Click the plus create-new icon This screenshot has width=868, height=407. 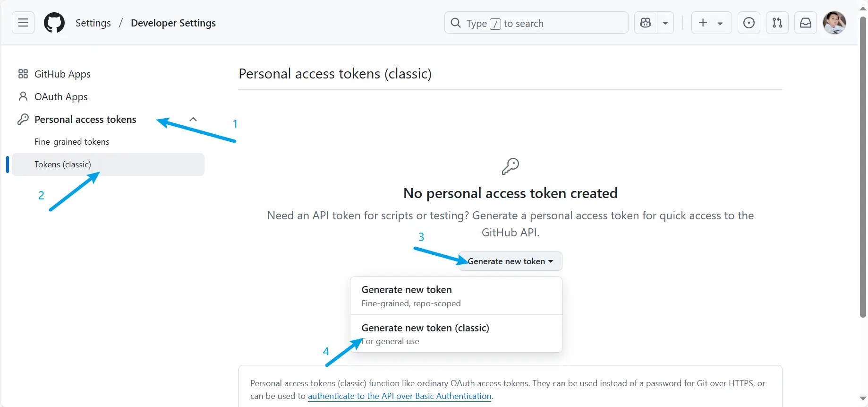click(703, 23)
